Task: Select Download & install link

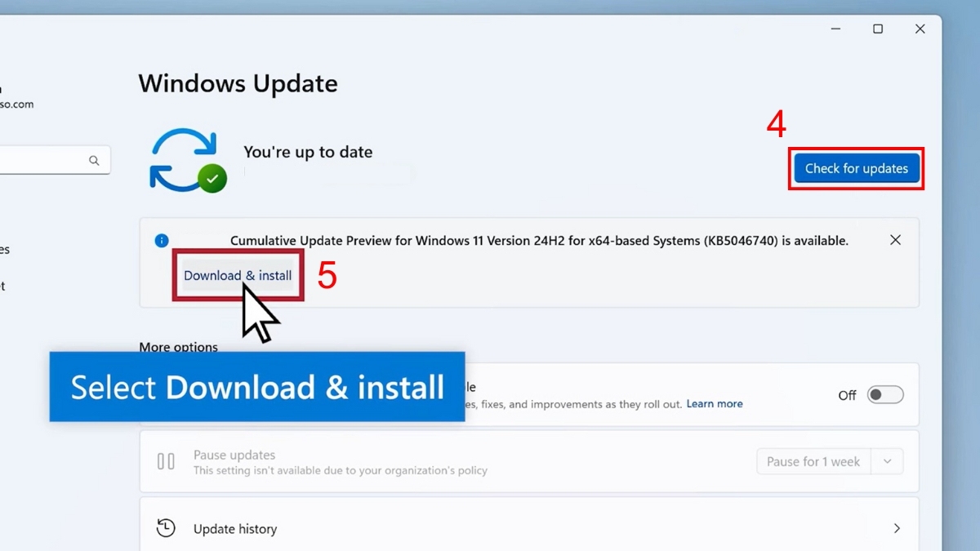Action: [238, 276]
